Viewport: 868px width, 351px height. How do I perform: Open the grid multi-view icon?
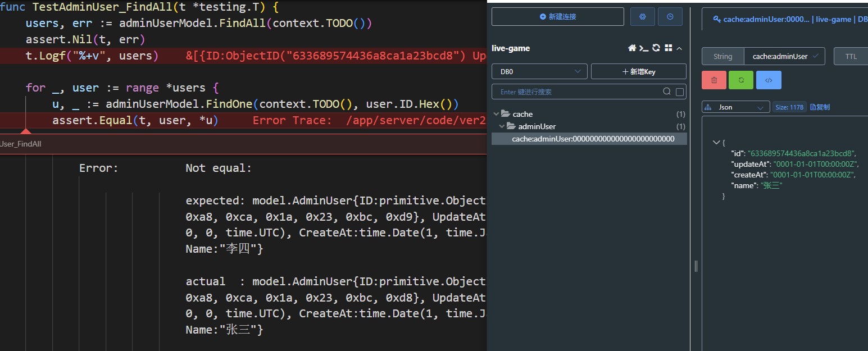pyautogui.click(x=668, y=48)
